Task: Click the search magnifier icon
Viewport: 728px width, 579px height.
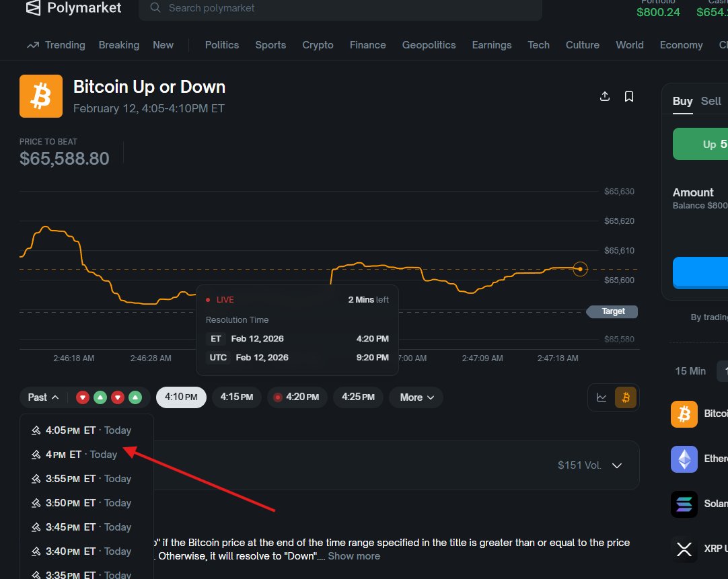Action: 155,8
